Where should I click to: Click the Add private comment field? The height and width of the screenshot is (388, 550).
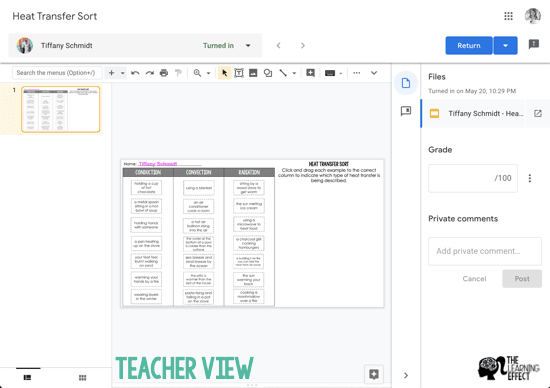click(x=485, y=251)
